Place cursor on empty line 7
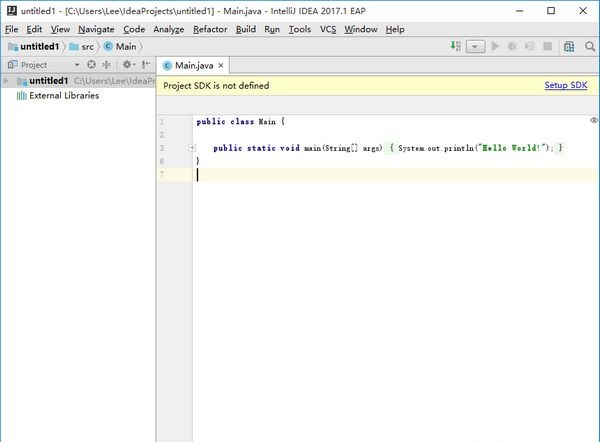600x442 pixels. (x=396, y=175)
